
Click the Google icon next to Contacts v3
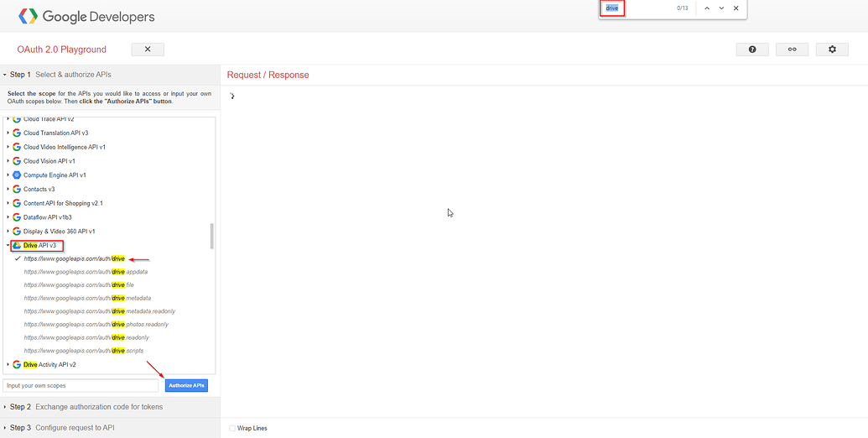(17, 189)
